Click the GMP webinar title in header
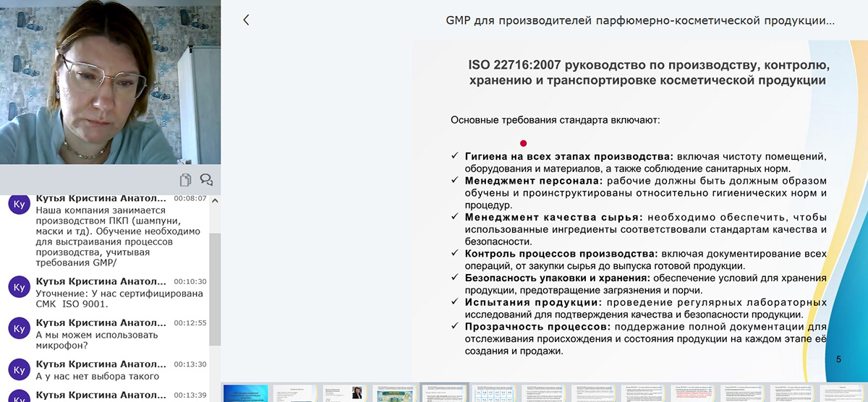Image resolution: width=868 pixels, height=402 pixels. (640, 21)
